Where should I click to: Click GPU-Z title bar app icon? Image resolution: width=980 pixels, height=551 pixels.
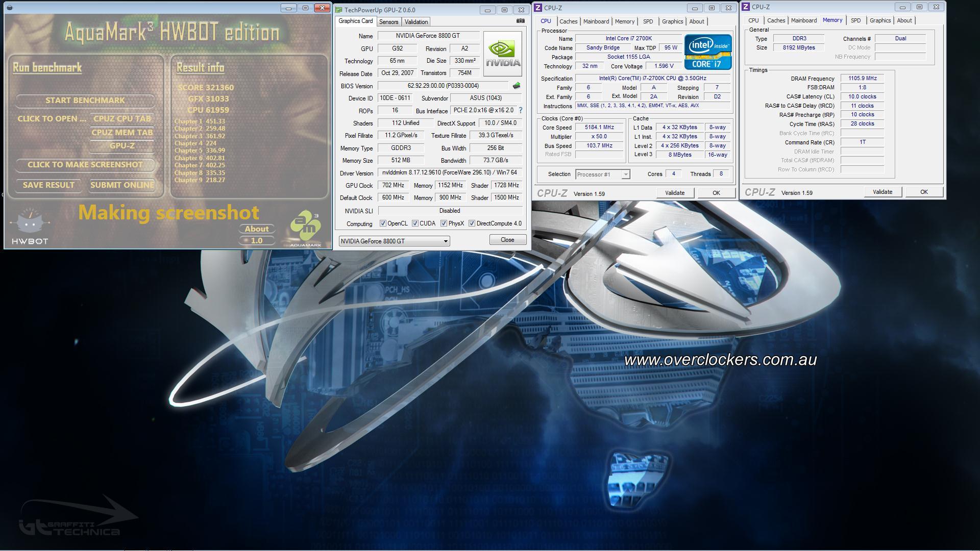tap(339, 10)
